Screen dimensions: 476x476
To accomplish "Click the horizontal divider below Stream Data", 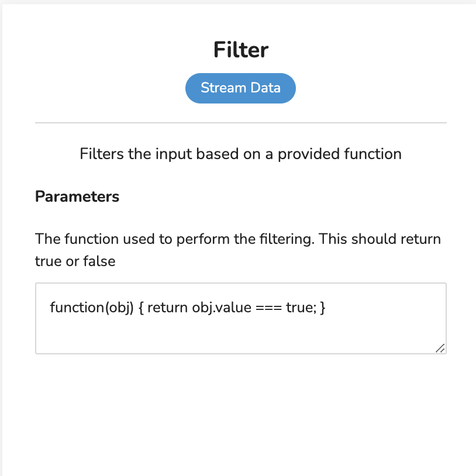I will click(x=241, y=123).
